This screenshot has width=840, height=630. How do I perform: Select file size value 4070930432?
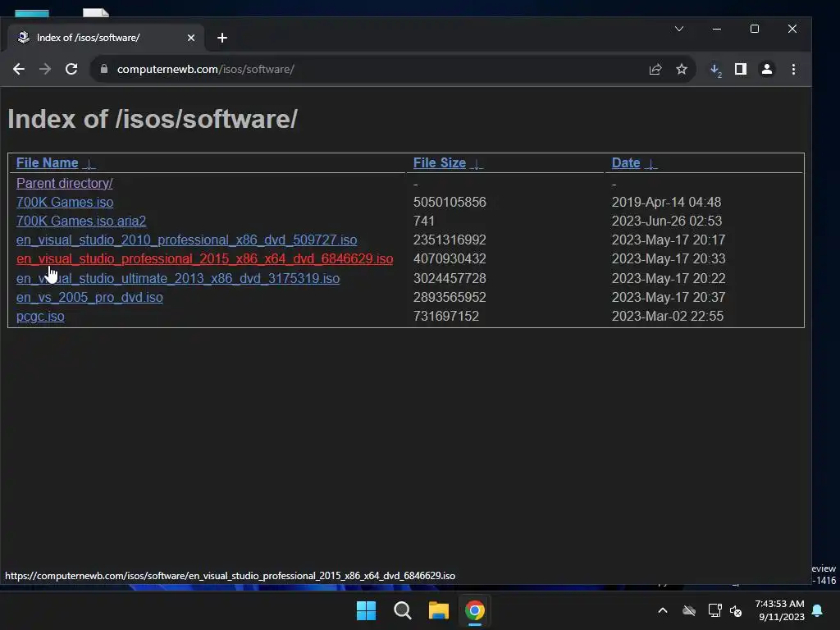tap(450, 258)
